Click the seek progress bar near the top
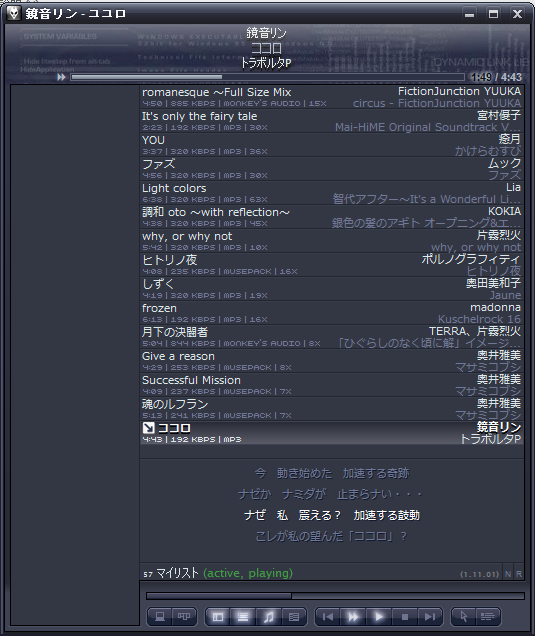Image resolution: width=535 pixels, height=636 pixels. (267, 77)
